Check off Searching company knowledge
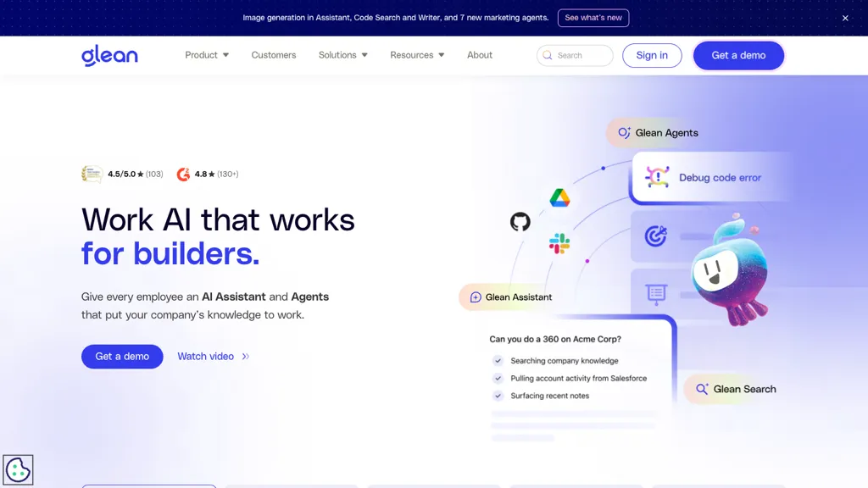 tap(498, 360)
